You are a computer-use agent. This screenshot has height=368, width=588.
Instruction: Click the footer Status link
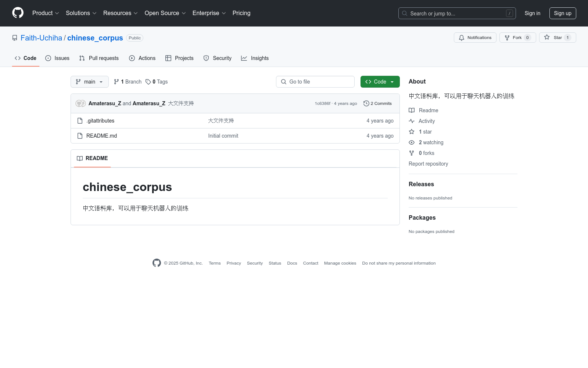tap(275, 263)
